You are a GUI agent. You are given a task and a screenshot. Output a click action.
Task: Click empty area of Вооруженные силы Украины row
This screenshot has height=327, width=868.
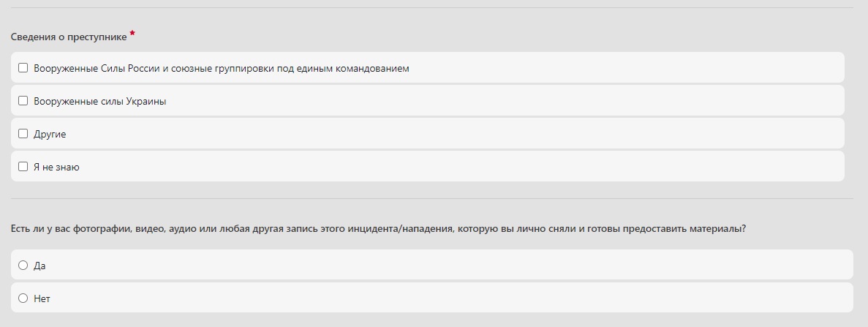click(x=512, y=101)
